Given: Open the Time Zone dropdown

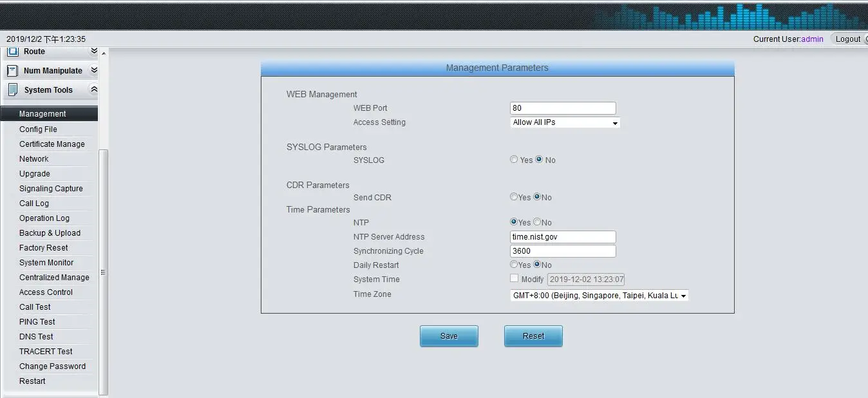Looking at the screenshot, I should pos(599,296).
